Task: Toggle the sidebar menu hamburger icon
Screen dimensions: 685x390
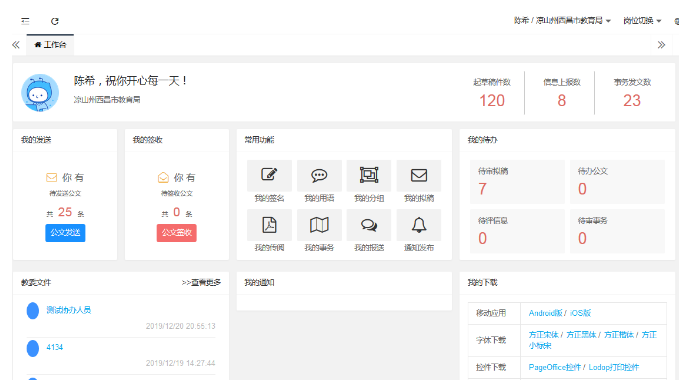Action: tap(25, 21)
